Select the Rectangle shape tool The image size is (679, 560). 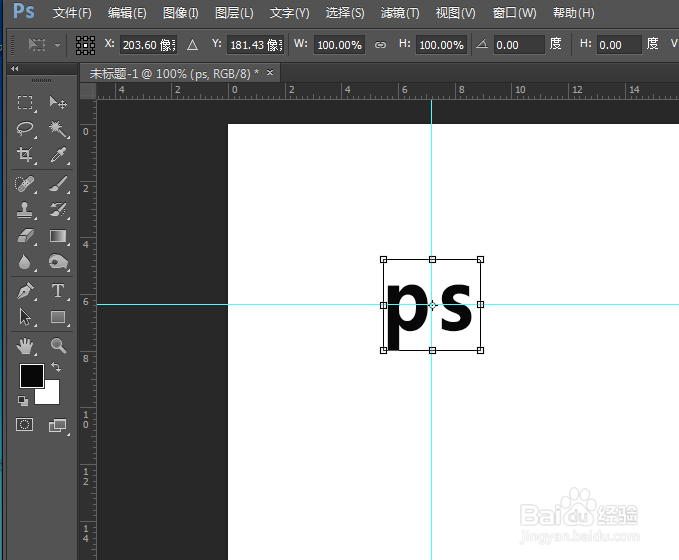pyautogui.click(x=58, y=317)
